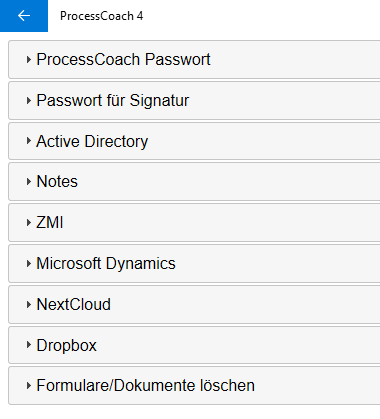Viewport: 380px width, 419px height.
Task: Click the NextCloud disclosure triangle
Action: click(29, 305)
